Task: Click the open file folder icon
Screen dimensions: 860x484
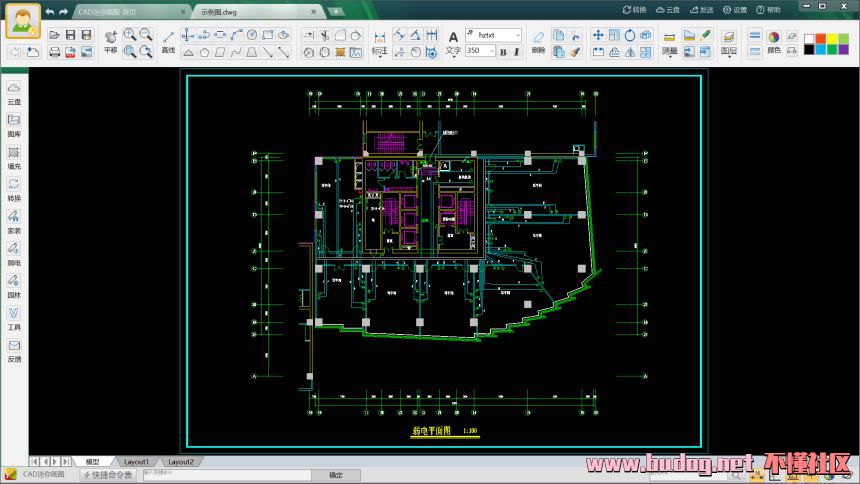Action: [53, 35]
